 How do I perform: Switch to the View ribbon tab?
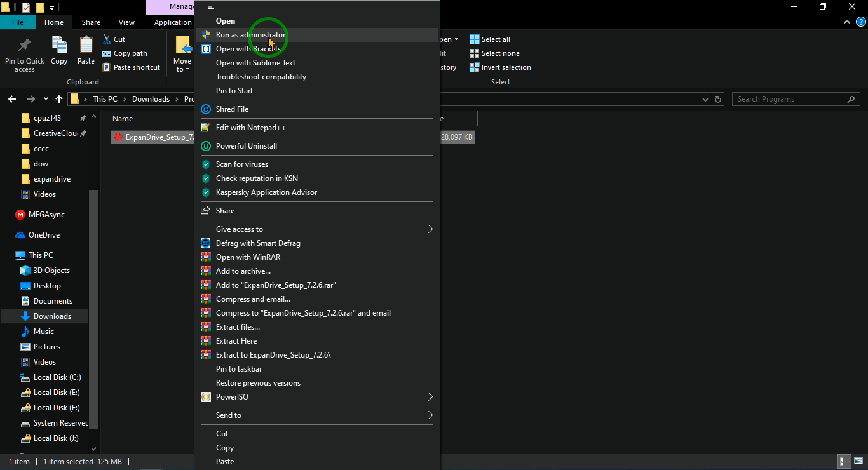[x=126, y=22]
